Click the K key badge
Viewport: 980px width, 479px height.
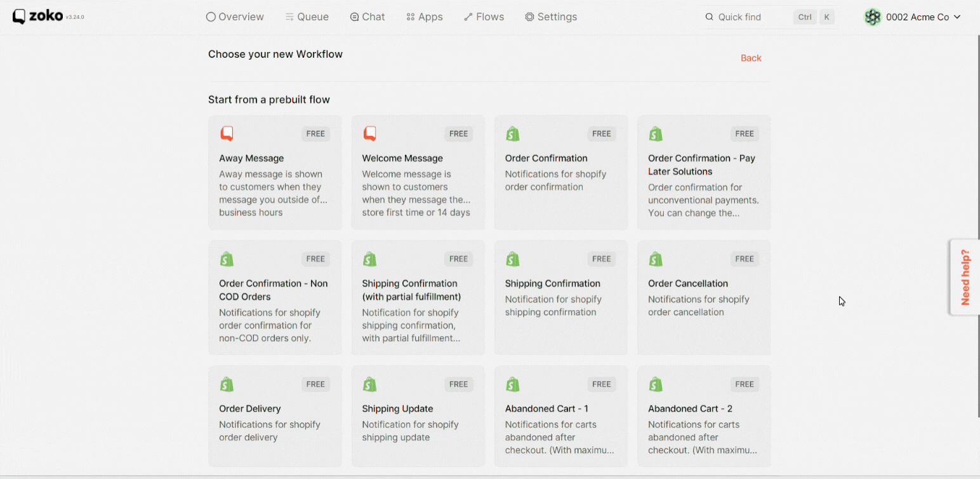(x=826, y=17)
